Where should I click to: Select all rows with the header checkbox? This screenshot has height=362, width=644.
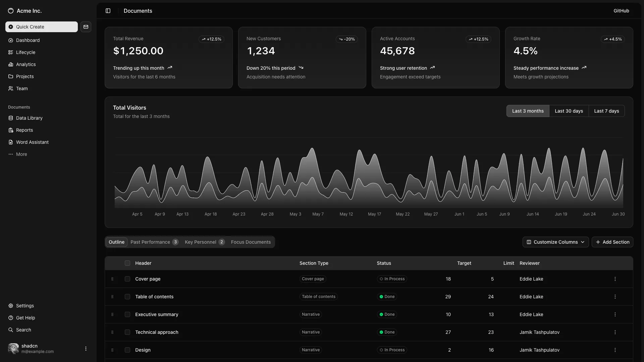click(x=127, y=263)
